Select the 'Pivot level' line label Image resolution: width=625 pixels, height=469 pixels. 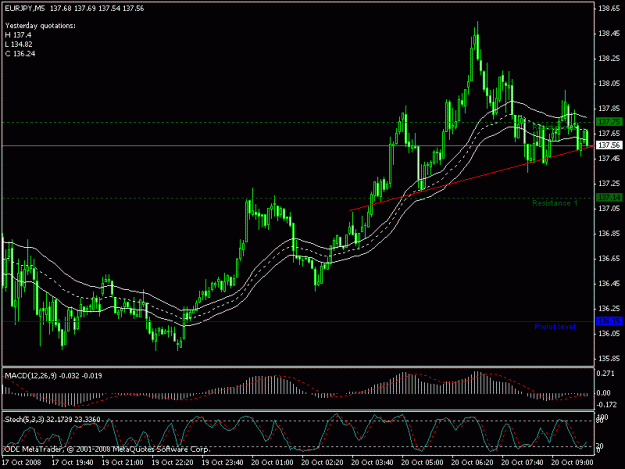pos(555,327)
